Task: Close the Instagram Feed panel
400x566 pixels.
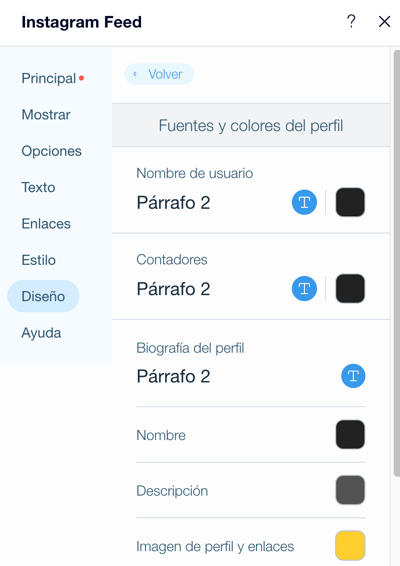Action: [384, 22]
